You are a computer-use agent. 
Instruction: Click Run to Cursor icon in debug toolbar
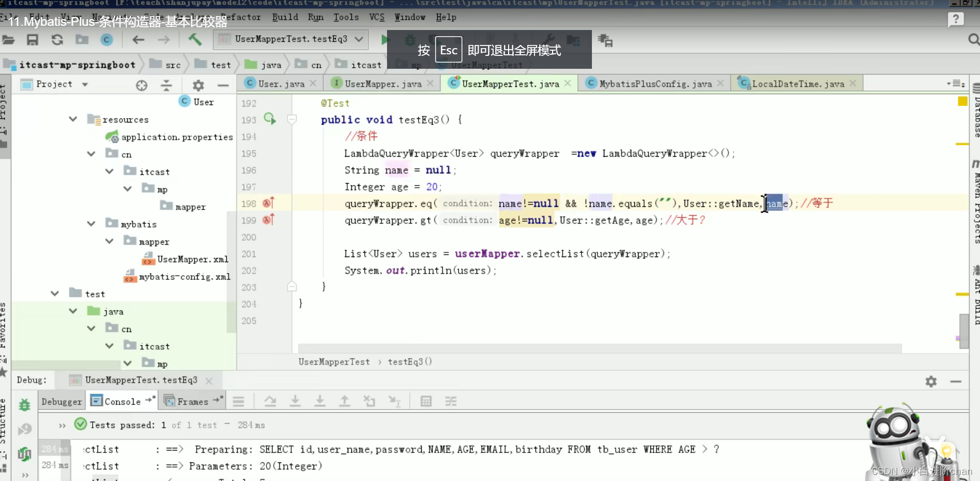(x=394, y=401)
